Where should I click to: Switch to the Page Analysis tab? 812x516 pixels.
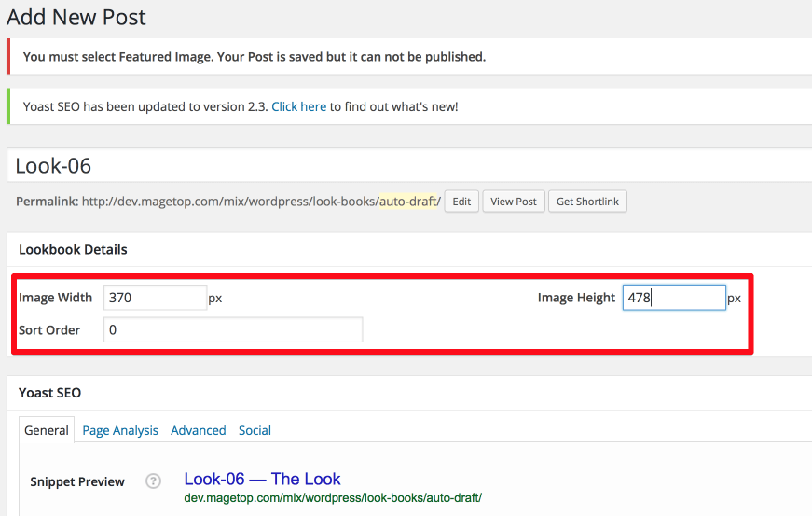click(120, 430)
